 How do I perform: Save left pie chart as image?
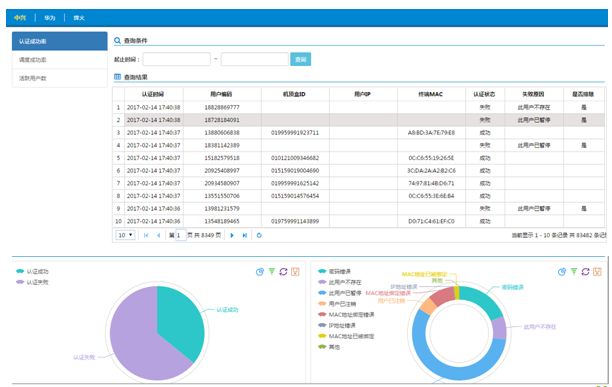pos(295,272)
